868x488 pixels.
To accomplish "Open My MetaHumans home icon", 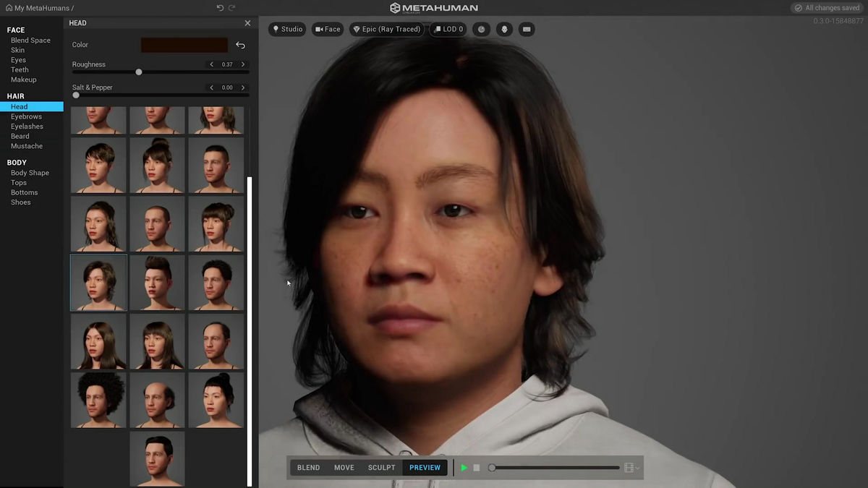I will pyautogui.click(x=9, y=8).
